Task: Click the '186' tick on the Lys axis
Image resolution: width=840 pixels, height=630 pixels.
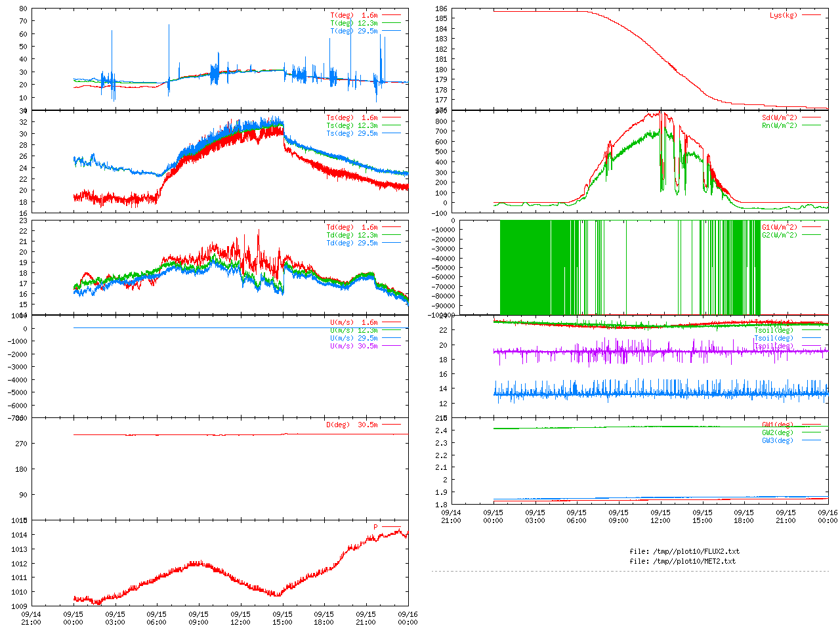Action: [441, 9]
